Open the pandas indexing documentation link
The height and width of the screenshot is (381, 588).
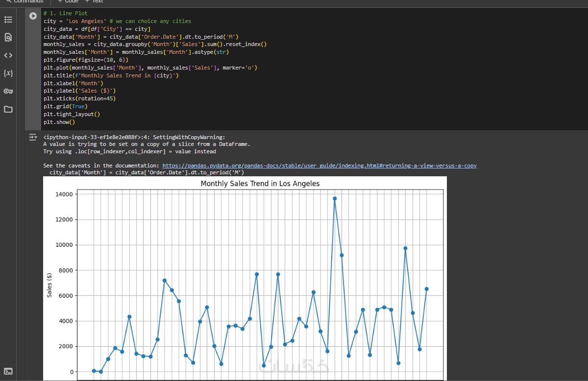(x=319, y=166)
